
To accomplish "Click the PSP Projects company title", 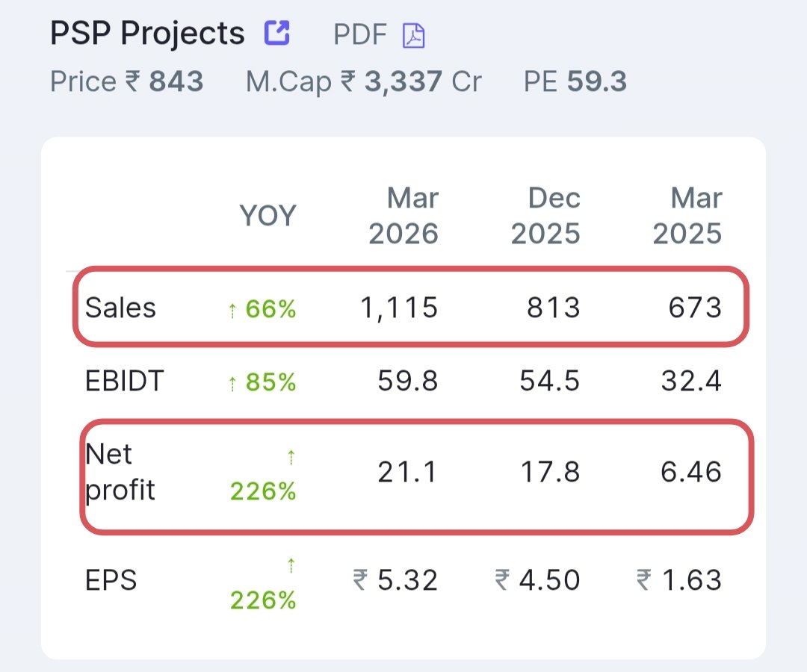I will [x=147, y=34].
